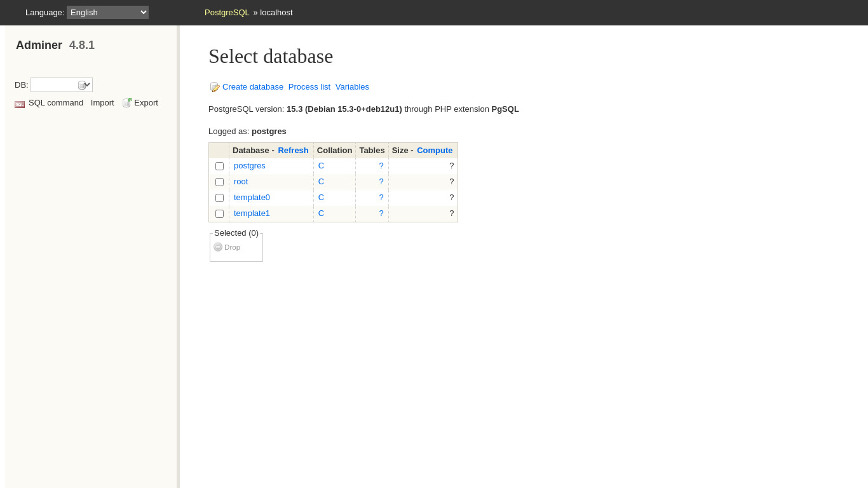Image resolution: width=868 pixels, height=488 pixels.
Task: Open the Import link in sidebar
Action: pyautogui.click(x=102, y=102)
